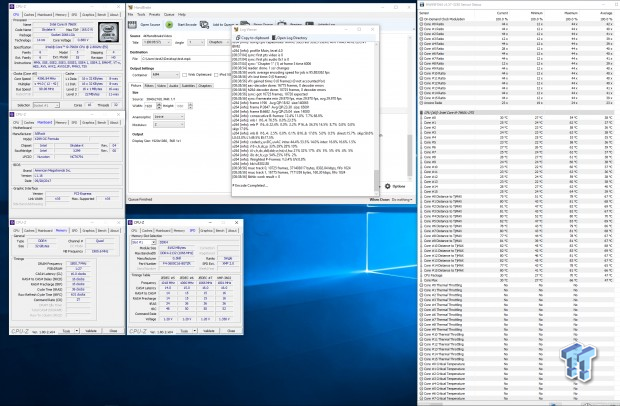Click the Tools button in CPU-Z SPD window
This screenshot has width=620, height=406.
pyautogui.click(x=184, y=330)
